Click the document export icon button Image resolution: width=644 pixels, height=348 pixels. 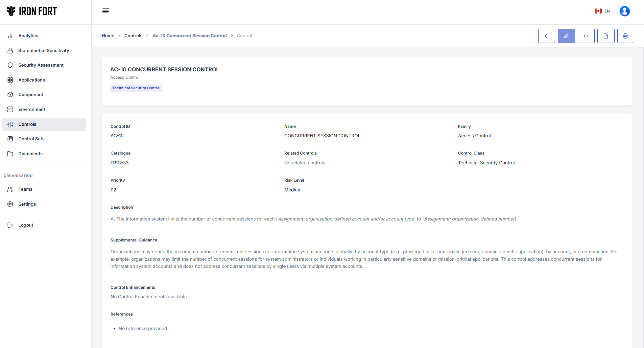pyautogui.click(x=606, y=36)
